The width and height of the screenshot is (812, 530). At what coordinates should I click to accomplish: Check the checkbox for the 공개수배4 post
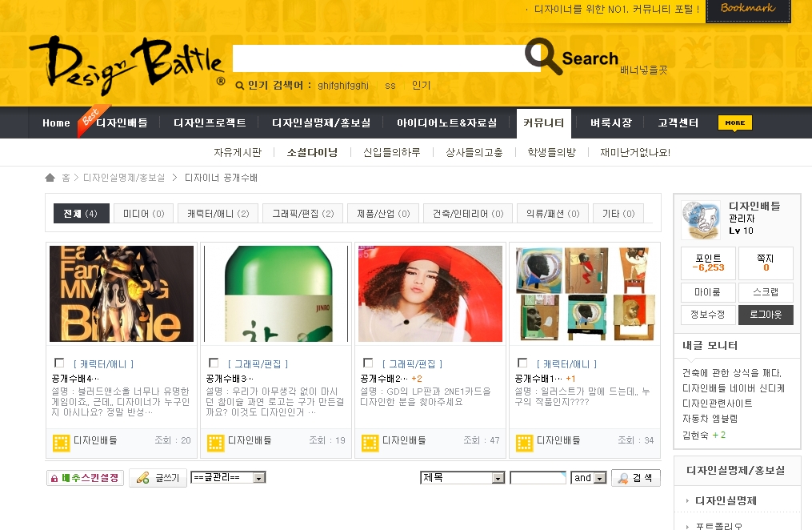pos(58,363)
